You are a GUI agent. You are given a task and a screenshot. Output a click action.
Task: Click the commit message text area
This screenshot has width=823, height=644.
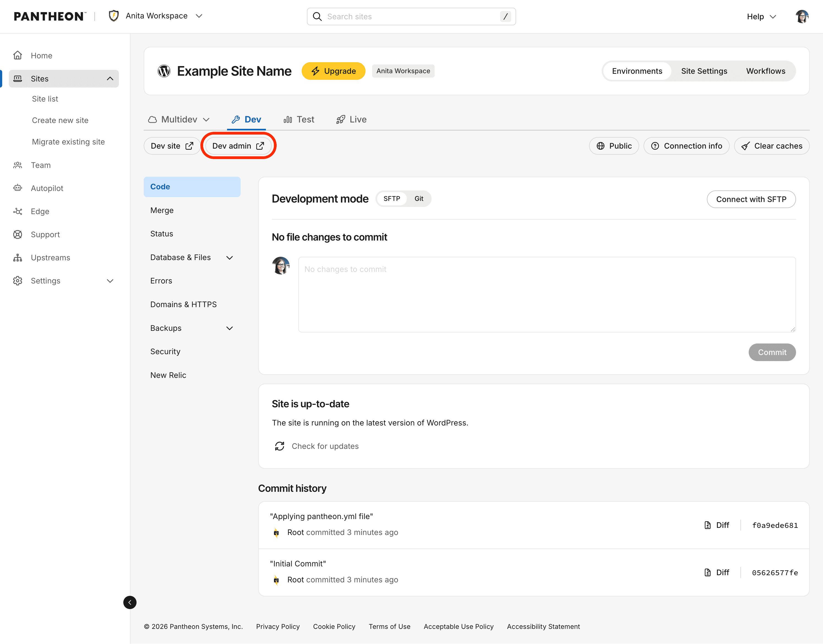pyautogui.click(x=547, y=294)
